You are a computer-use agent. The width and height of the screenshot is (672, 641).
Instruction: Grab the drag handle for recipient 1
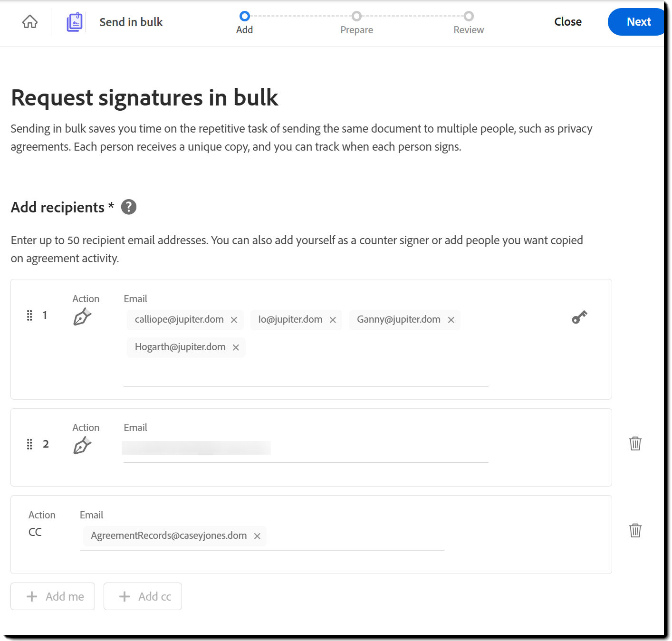click(x=29, y=315)
